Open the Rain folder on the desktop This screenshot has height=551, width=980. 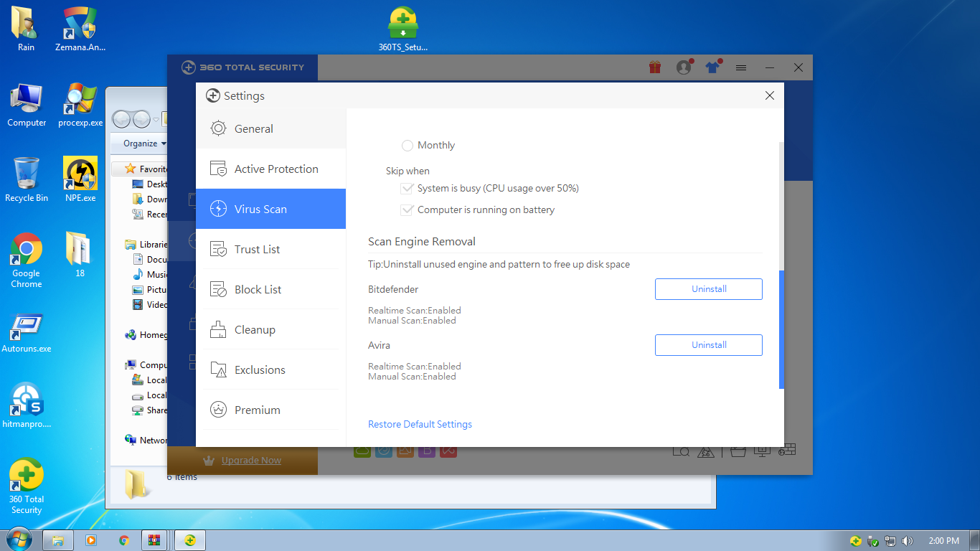tap(26, 29)
